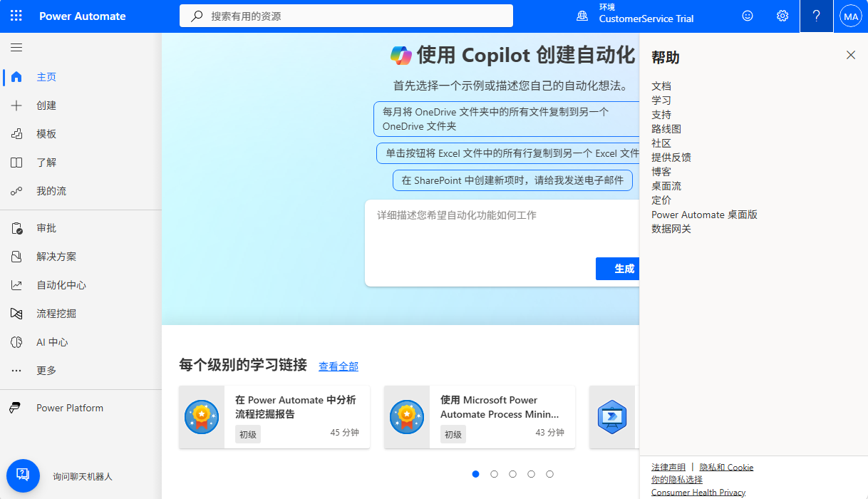Click the AI 中心 icon
Screen dimensions: 868x499
16,342
